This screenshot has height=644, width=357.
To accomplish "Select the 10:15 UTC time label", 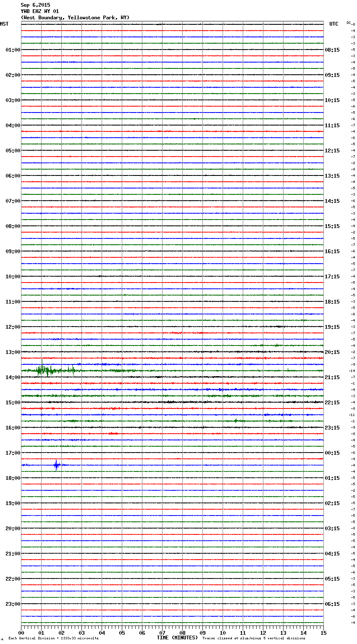I will [x=332, y=100].
